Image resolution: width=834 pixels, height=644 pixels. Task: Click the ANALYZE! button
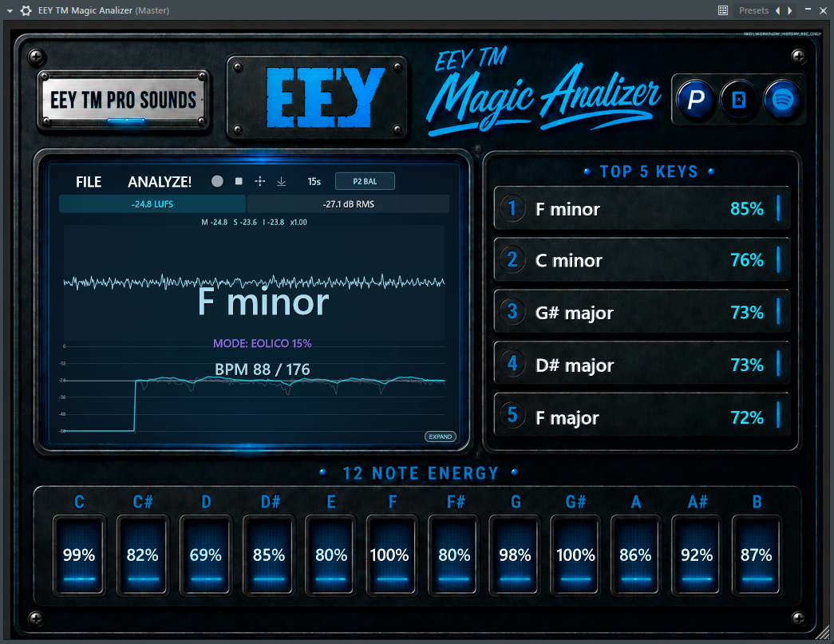(x=160, y=182)
